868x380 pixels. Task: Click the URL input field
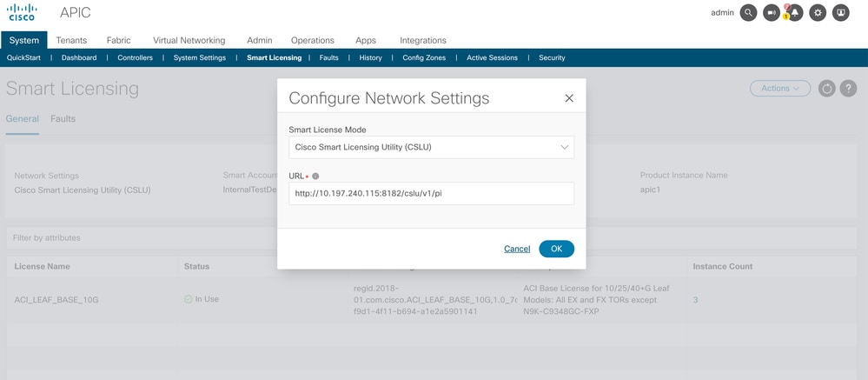[x=431, y=193]
